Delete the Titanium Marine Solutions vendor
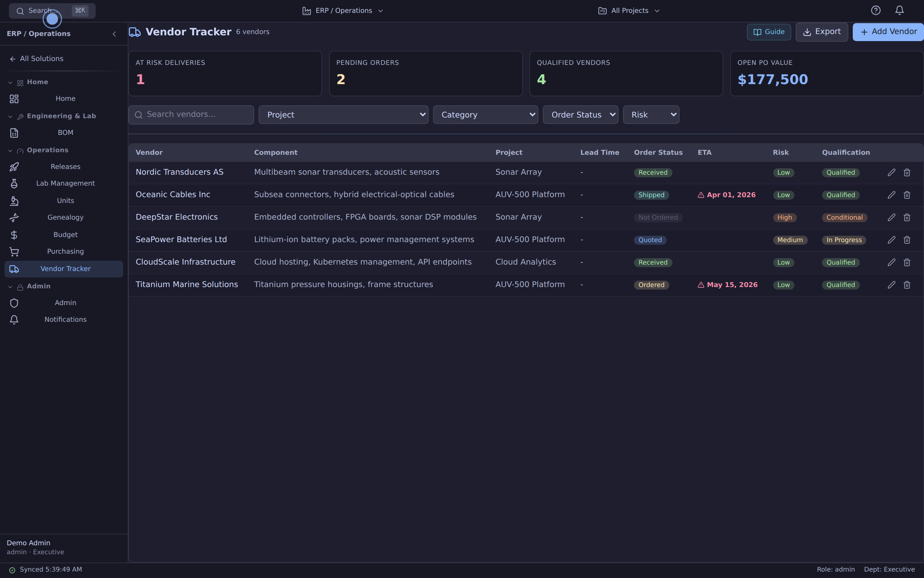The height and width of the screenshot is (578, 924). [x=907, y=285]
